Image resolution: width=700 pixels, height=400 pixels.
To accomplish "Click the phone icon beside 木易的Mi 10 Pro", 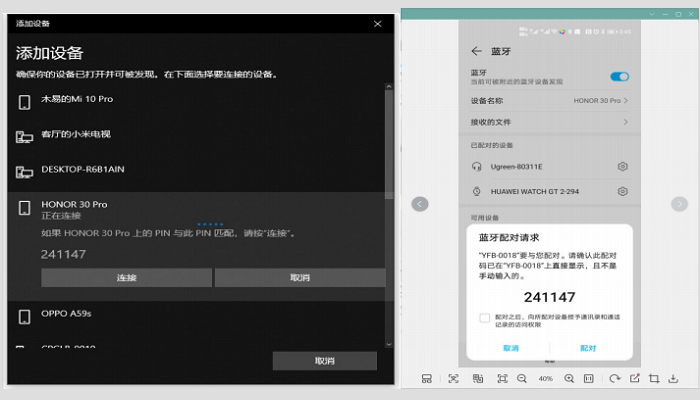I will pyautogui.click(x=25, y=102).
